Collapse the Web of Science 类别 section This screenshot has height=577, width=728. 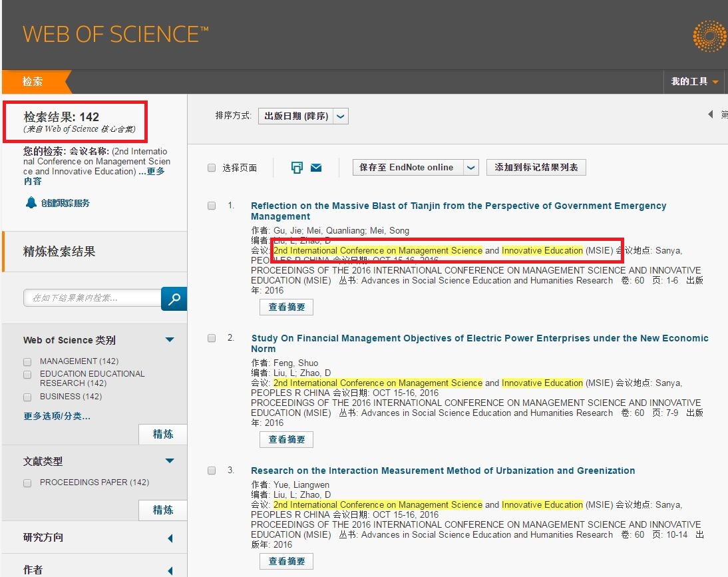pos(170,340)
